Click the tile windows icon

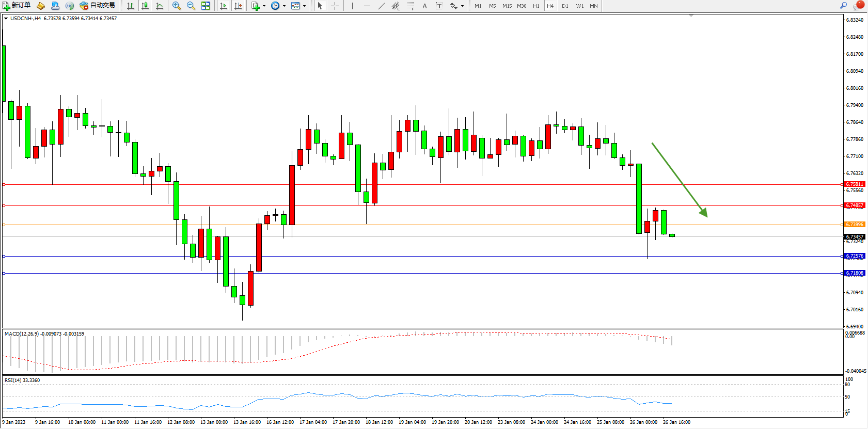point(206,6)
